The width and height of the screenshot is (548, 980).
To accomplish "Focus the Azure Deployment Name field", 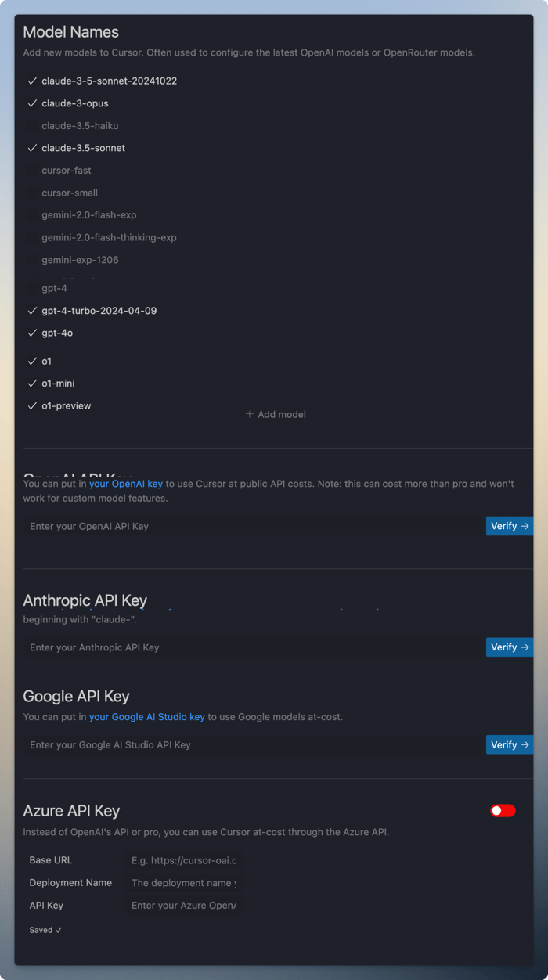I will (x=184, y=882).
